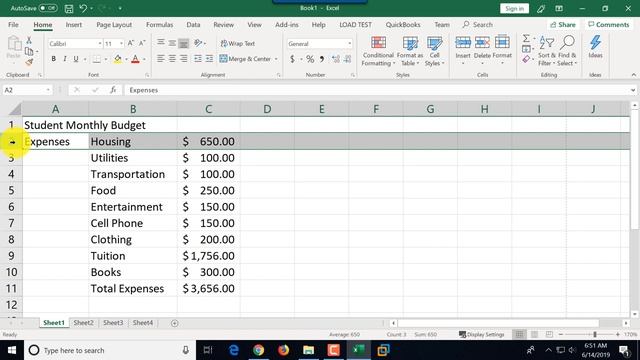Click the Copy icon in Clipboard group
Screen dimensions: 640x360
[29, 51]
